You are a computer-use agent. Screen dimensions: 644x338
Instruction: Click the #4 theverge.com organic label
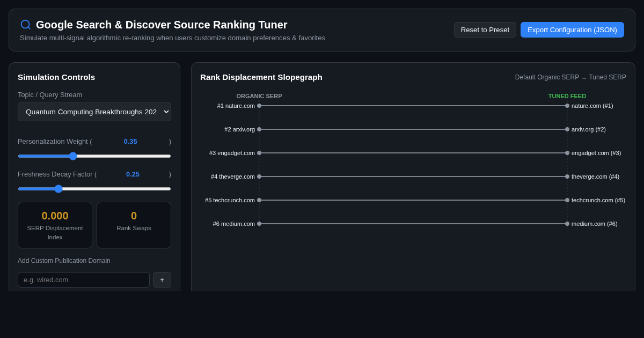233,177
